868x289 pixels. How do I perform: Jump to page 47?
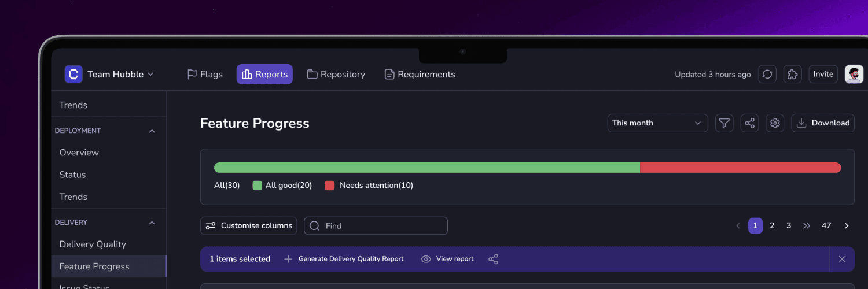826,225
